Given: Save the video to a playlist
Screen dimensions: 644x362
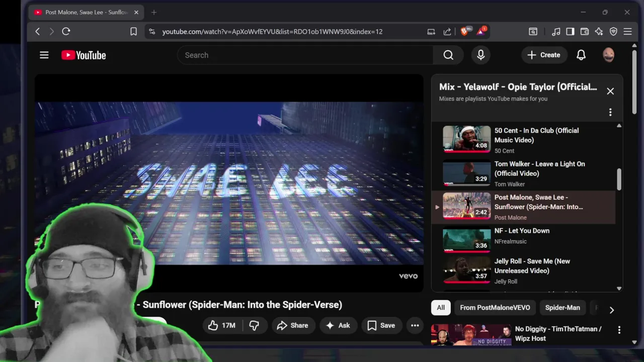Looking at the screenshot, I should (x=381, y=325).
